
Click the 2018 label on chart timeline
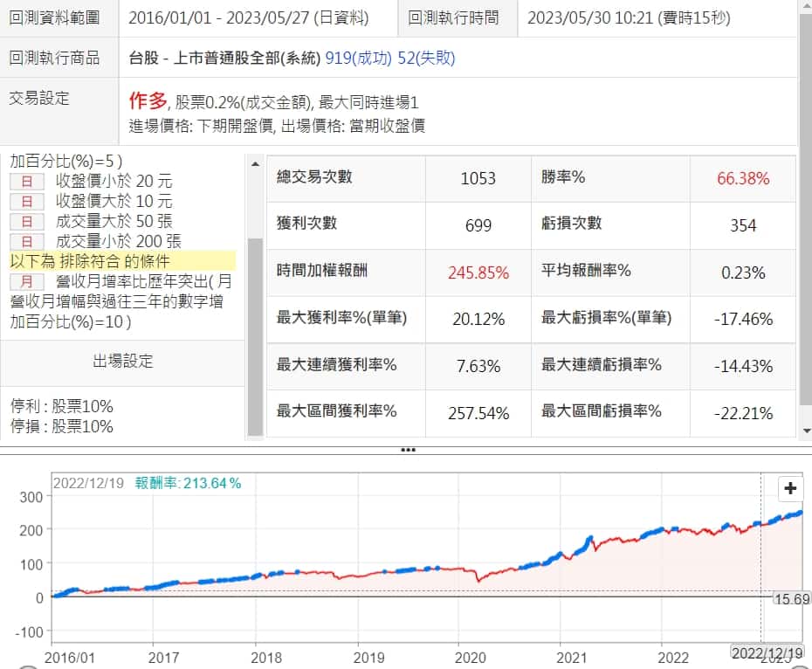coord(268,657)
